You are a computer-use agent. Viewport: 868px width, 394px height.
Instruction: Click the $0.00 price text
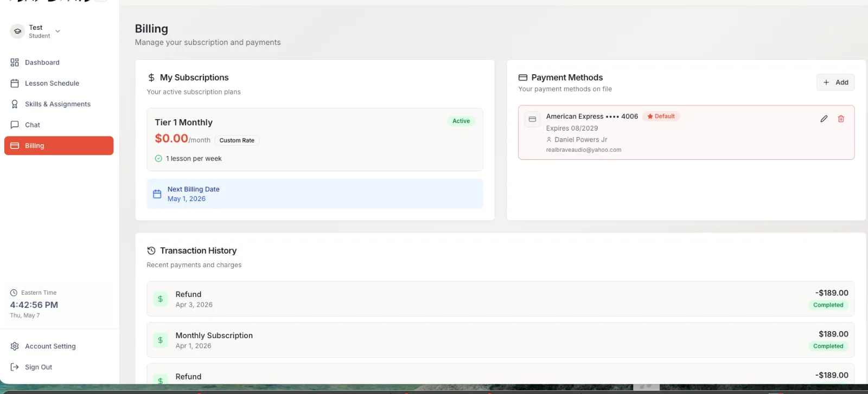[171, 138]
